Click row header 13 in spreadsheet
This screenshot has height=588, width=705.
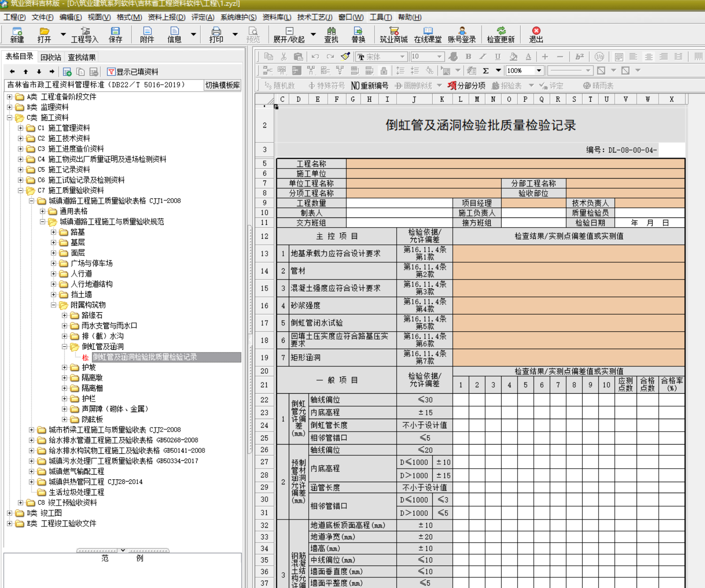264,254
